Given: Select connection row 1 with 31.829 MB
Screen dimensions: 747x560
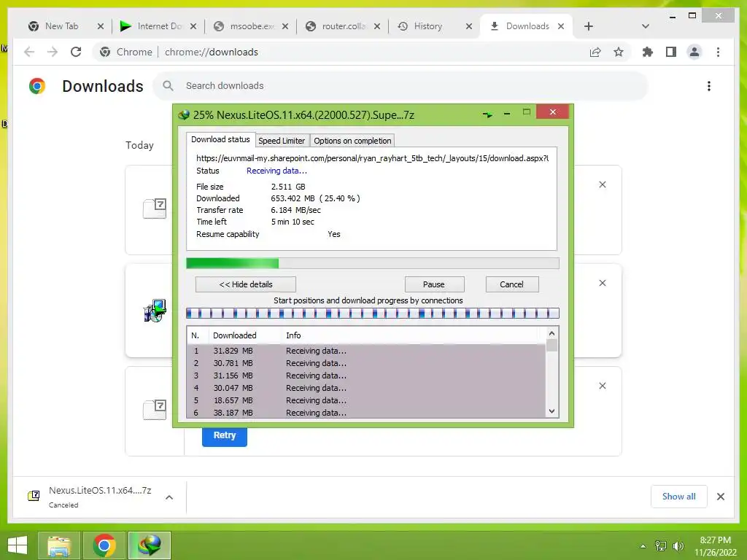Looking at the screenshot, I should click(x=366, y=351).
